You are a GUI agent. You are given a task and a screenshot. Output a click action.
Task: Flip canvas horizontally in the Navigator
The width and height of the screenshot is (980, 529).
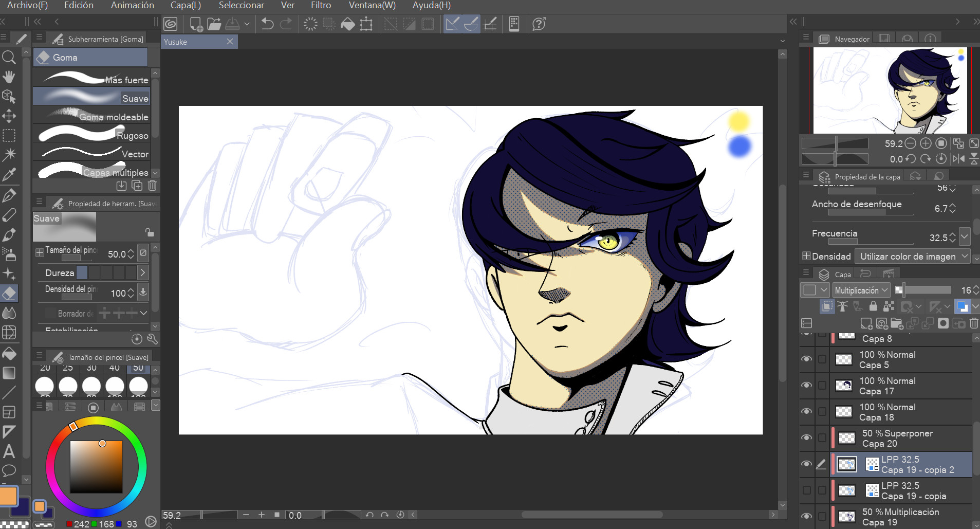point(958,159)
